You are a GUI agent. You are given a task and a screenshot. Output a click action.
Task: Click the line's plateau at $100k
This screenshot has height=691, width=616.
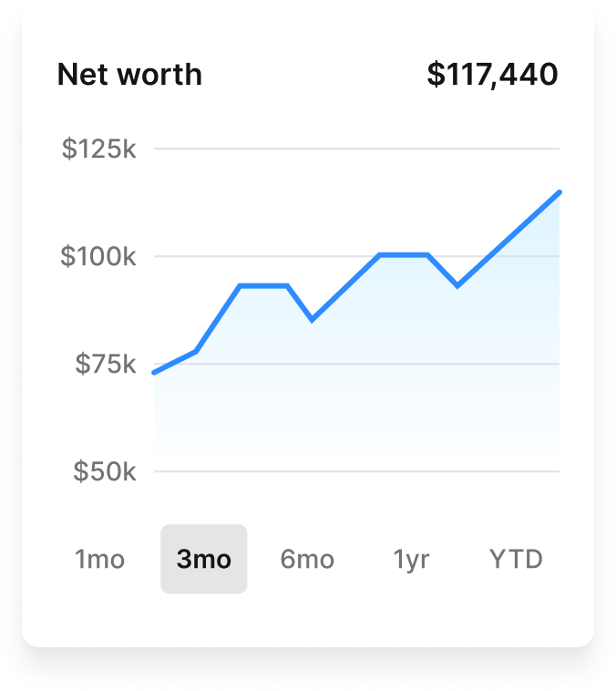pos(404,254)
